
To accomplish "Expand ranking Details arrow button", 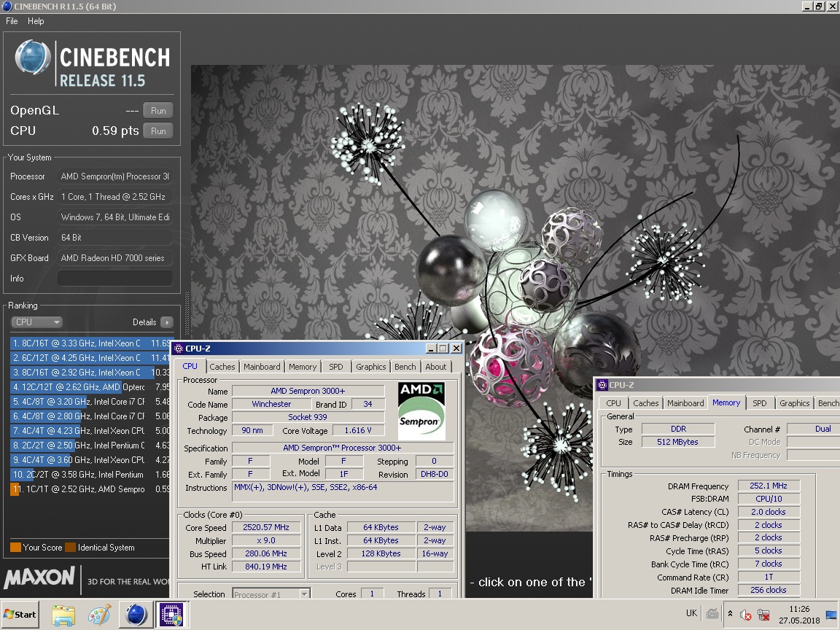I will (166, 322).
